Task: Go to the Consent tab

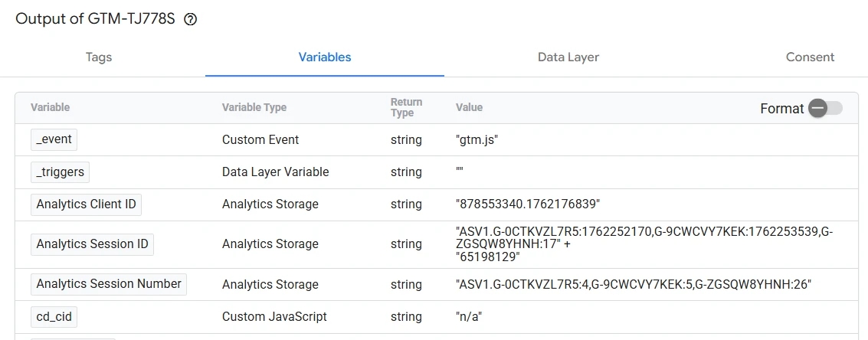Action: 810,57
